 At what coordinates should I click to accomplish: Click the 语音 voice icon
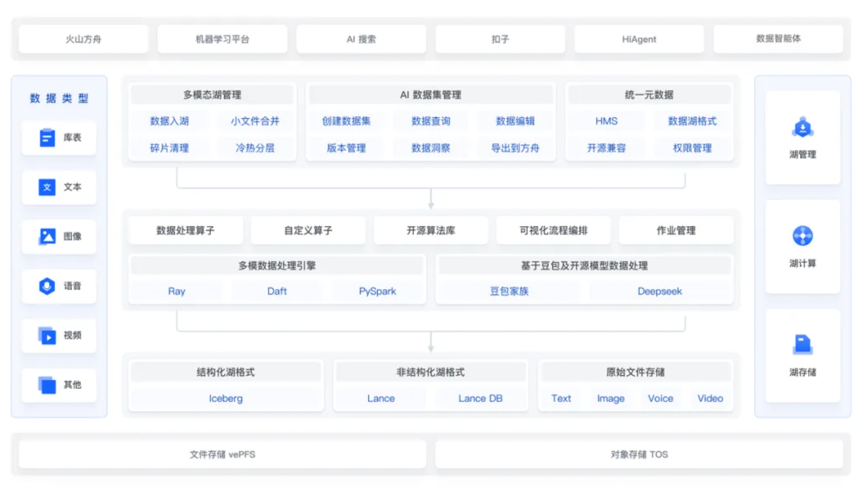coord(47,286)
